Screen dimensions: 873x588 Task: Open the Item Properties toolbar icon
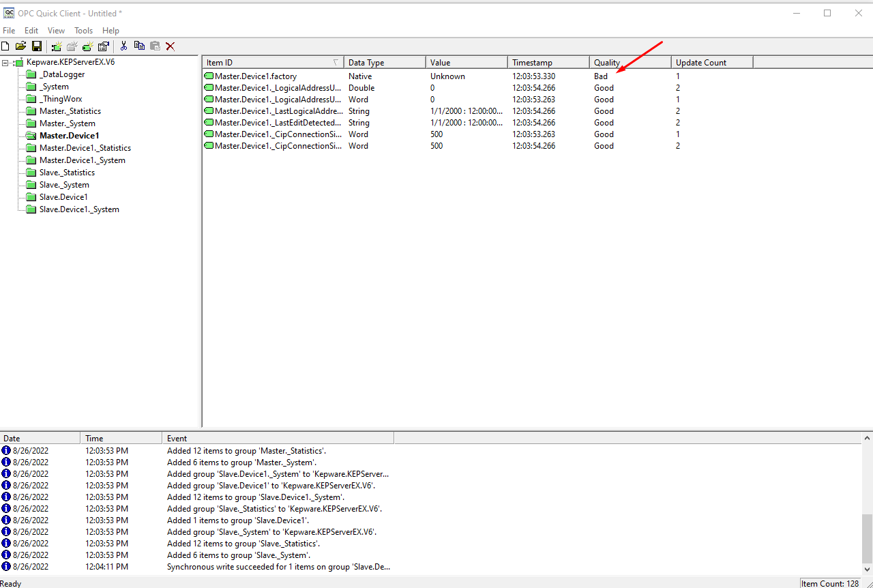103,46
